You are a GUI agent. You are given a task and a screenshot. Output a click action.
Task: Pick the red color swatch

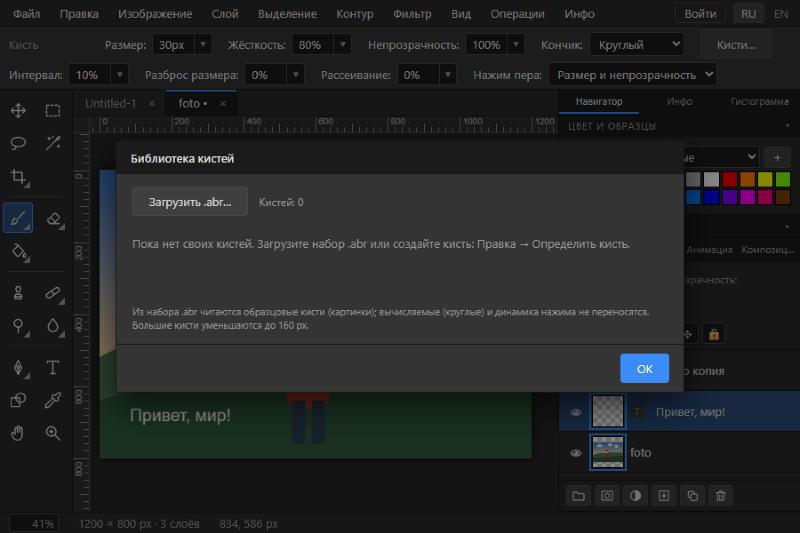pyautogui.click(x=730, y=179)
